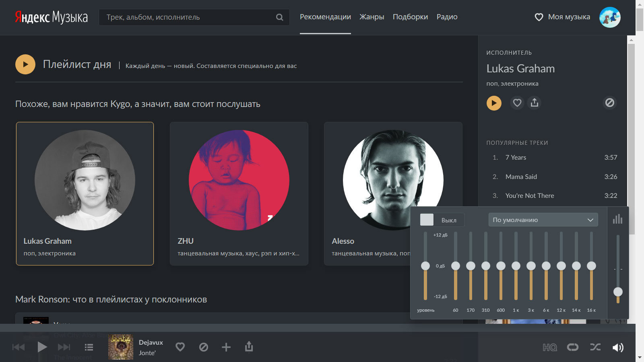Image resolution: width=644 pixels, height=362 pixels.
Task: Click the page vertical scrollbar
Action: (x=640, y=19)
